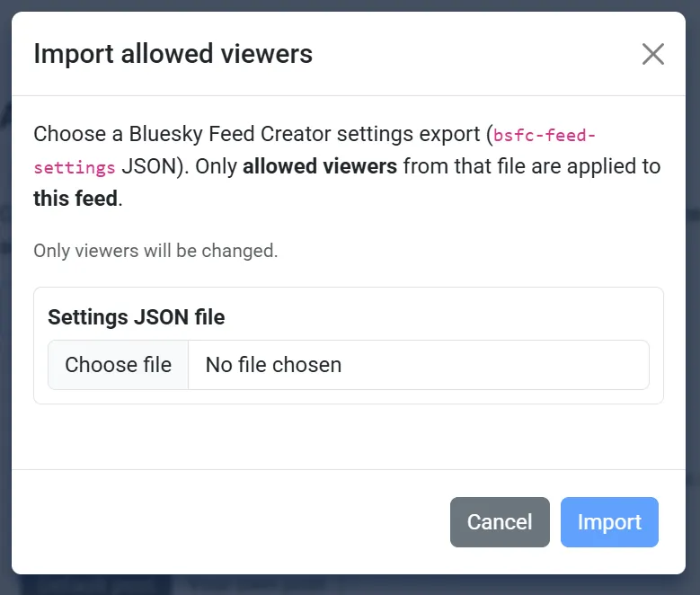This screenshot has height=595, width=700.
Task: Click the blue Import button
Action: 609,522
